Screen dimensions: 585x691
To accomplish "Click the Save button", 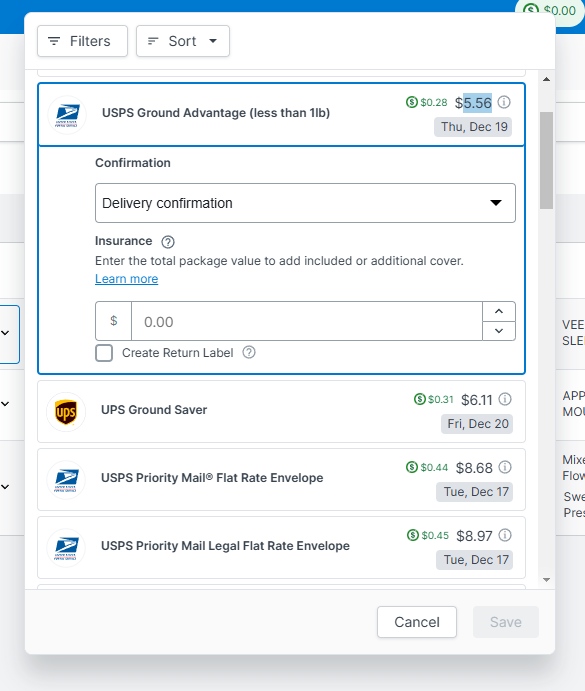I will click(506, 622).
